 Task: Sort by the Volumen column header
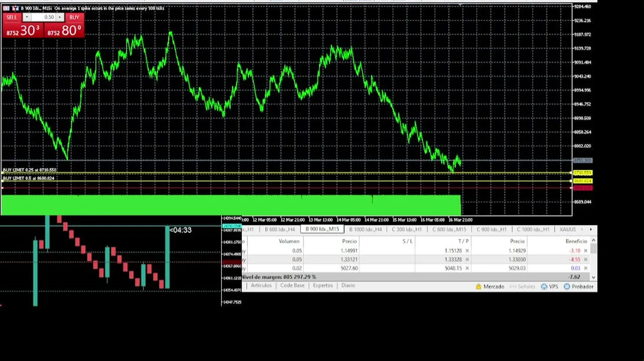(289, 241)
